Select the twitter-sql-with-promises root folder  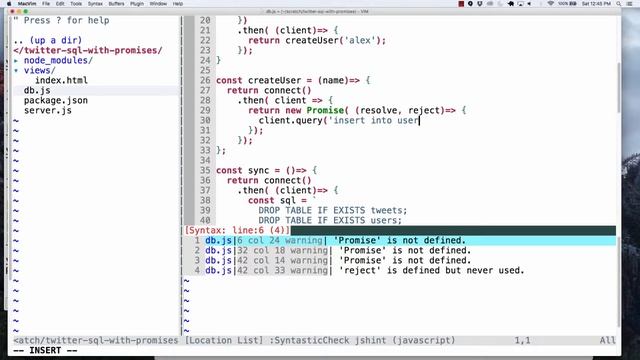(x=88, y=51)
